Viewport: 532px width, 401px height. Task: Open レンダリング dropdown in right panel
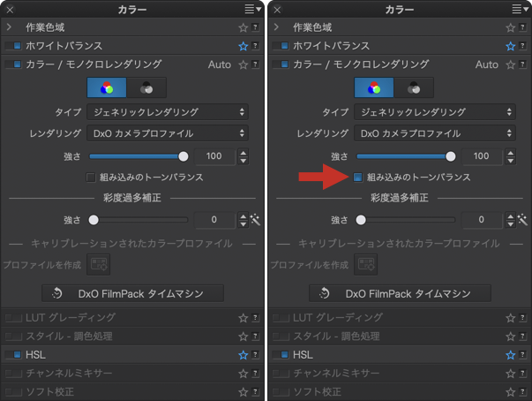click(x=435, y=133)
